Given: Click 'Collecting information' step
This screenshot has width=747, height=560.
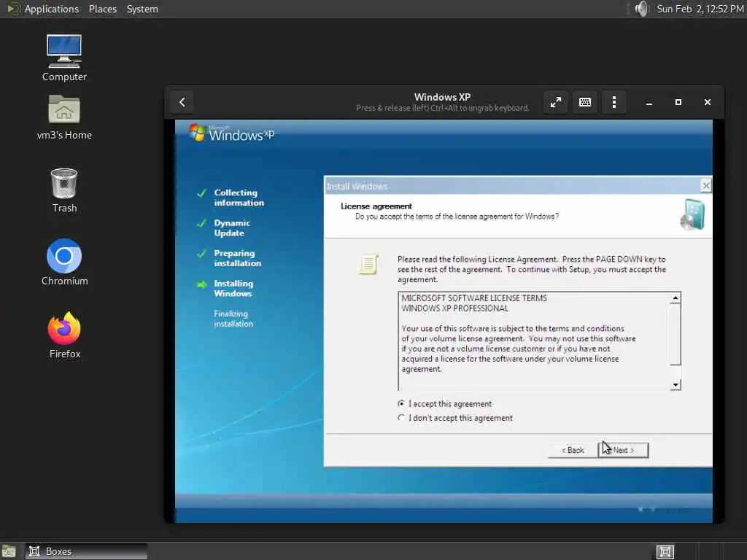Looking at the screenshot, I should (x=239, y=198).
